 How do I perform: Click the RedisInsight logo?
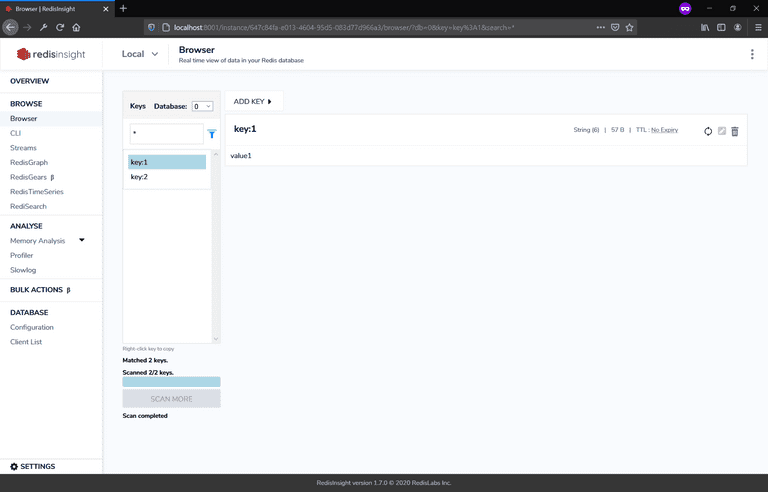50,54
